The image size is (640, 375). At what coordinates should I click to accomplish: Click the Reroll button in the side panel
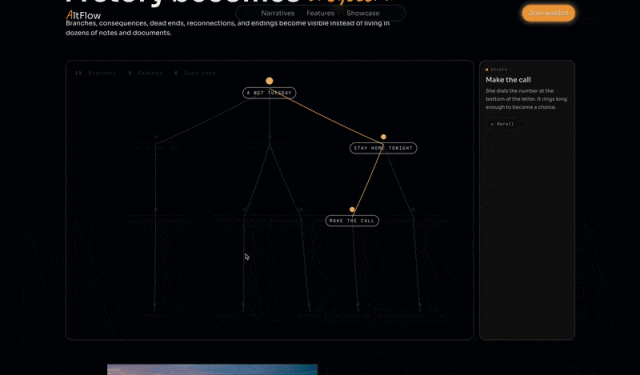click(x=502, y=124)
